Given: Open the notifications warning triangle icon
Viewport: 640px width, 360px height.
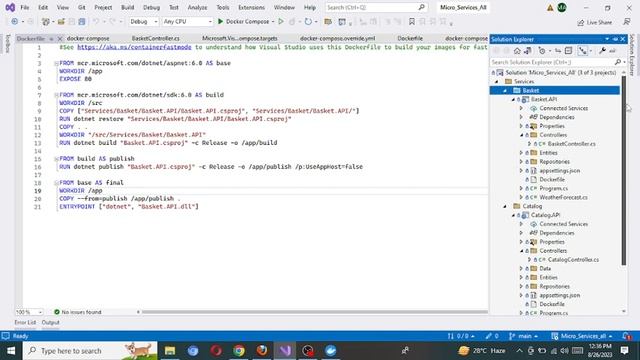Looking at the screenshot, I should [x=550, y=8].
